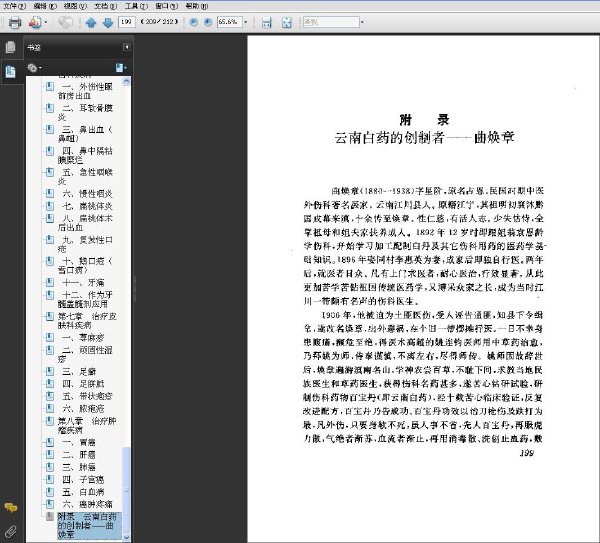Select bookmark 一、荨麻疹
Viewport: 600px width, 543px height.
point(83,338)
